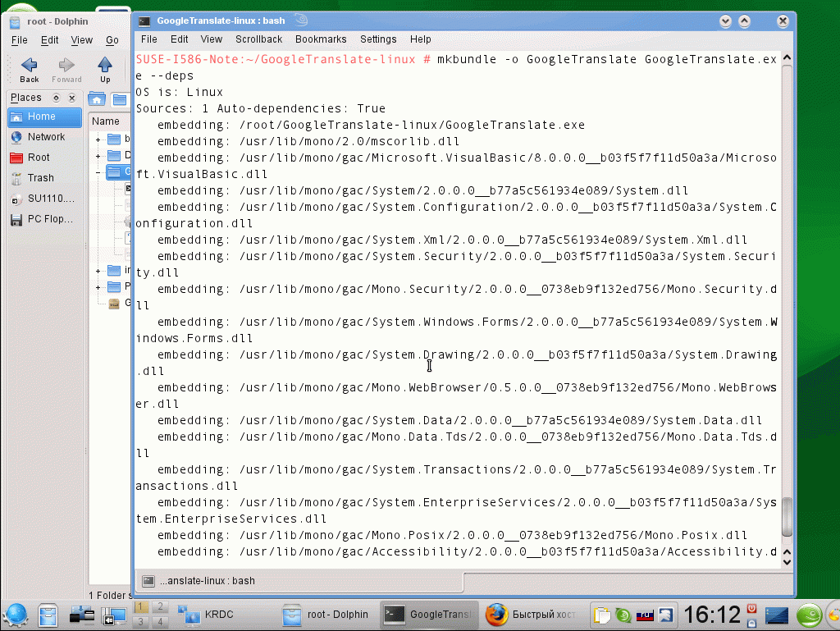Image resolution: width=840 pixels, height=631 pixels.
Task: Select the '...anslate-linux : bash' tab
Action: (x=300, y=581)
